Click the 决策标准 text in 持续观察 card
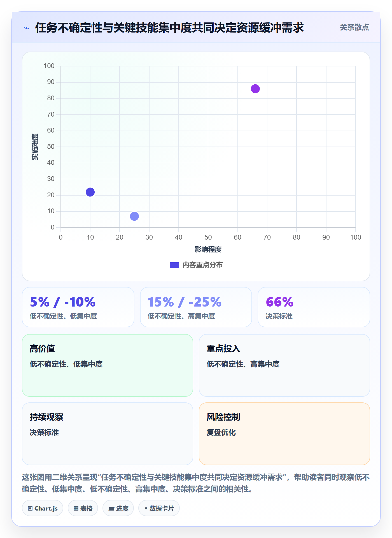The image size is (392, 538). tap(44, 432)
